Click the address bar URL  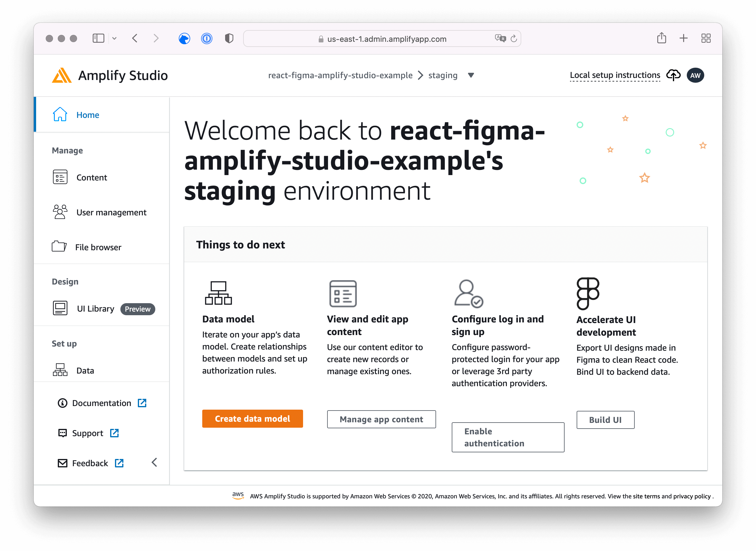point(386,39)
